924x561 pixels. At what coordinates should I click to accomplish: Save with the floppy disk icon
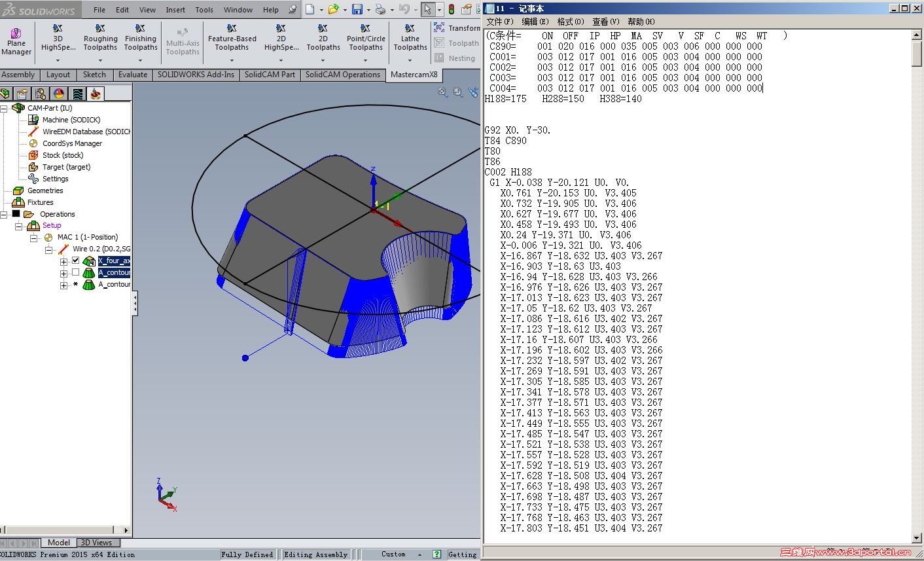coord(357,9)
